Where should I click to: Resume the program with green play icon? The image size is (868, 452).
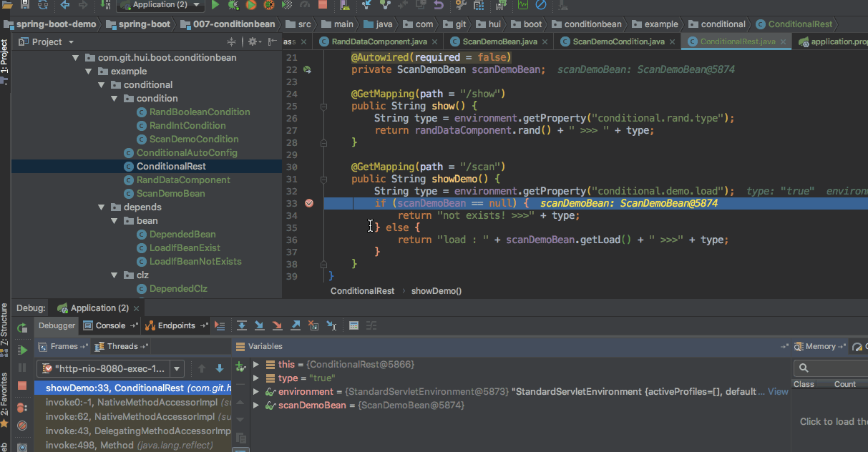point(22,350)
